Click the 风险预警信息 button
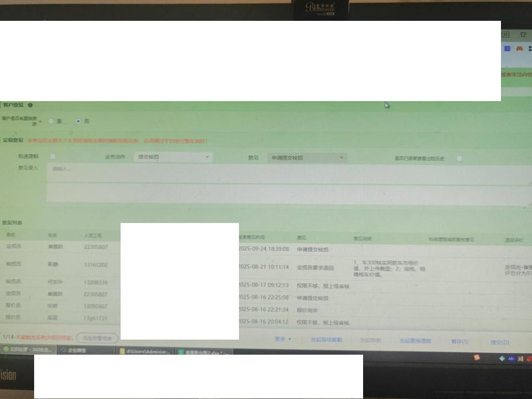The image size is (532, 399). click(x=98, y=338)
